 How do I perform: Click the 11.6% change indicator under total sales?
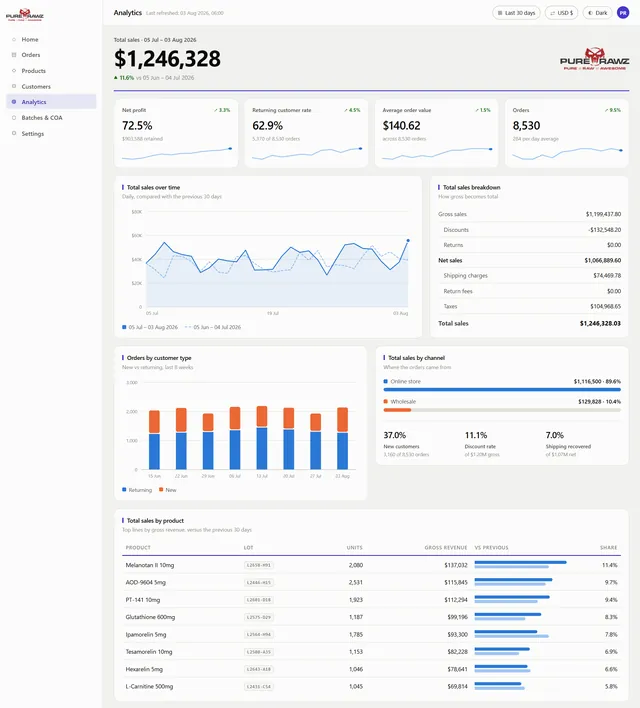point(124,78)
